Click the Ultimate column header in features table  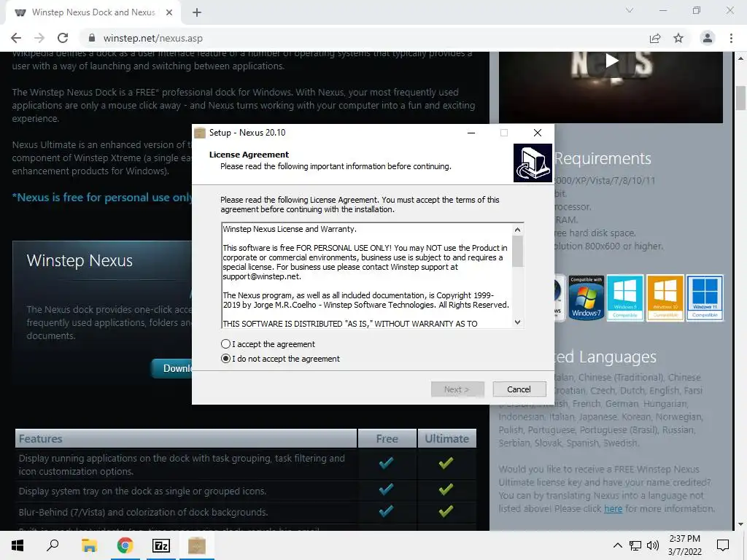[447, 438]
